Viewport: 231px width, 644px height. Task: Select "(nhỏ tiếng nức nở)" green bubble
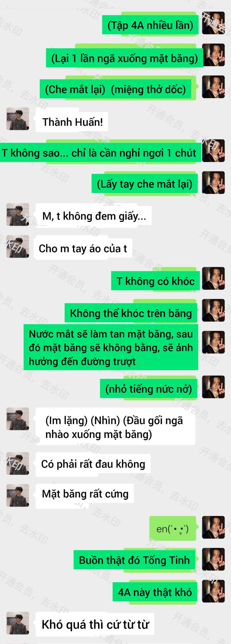point(148,389)
